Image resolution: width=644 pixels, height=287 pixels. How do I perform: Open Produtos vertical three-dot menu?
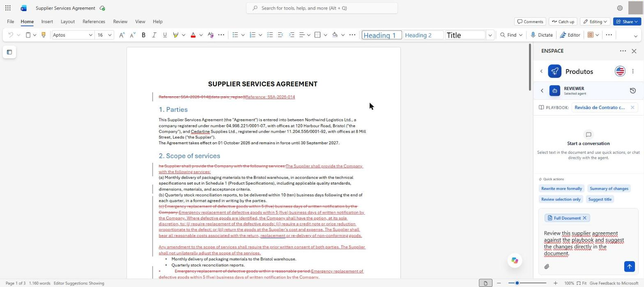pos(633,71)
